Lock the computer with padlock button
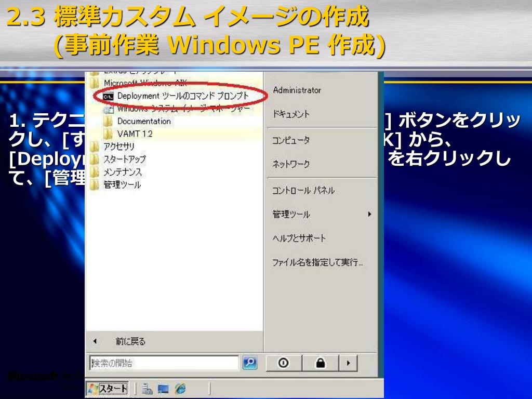The image size is (532, 399). coord(320,363)
